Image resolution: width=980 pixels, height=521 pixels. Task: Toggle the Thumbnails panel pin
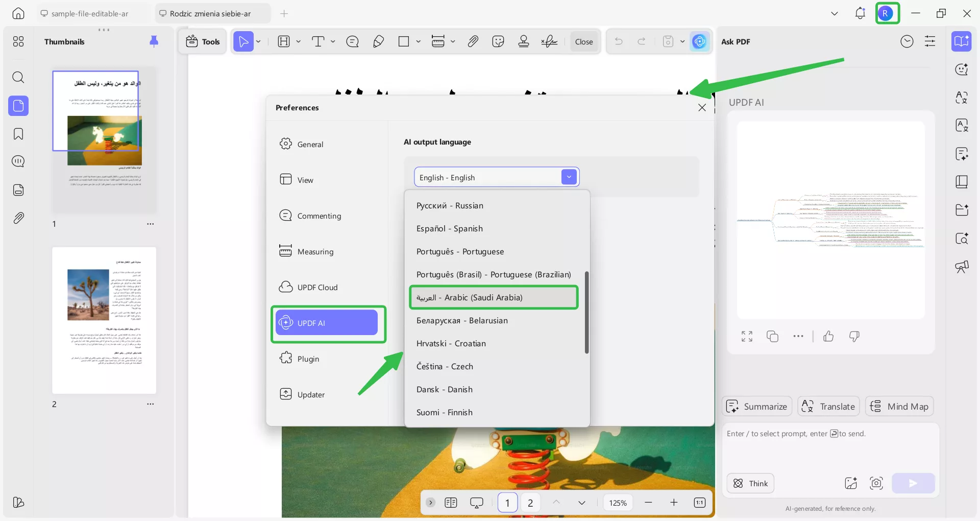pyautogui.click(x=154, y=41)
